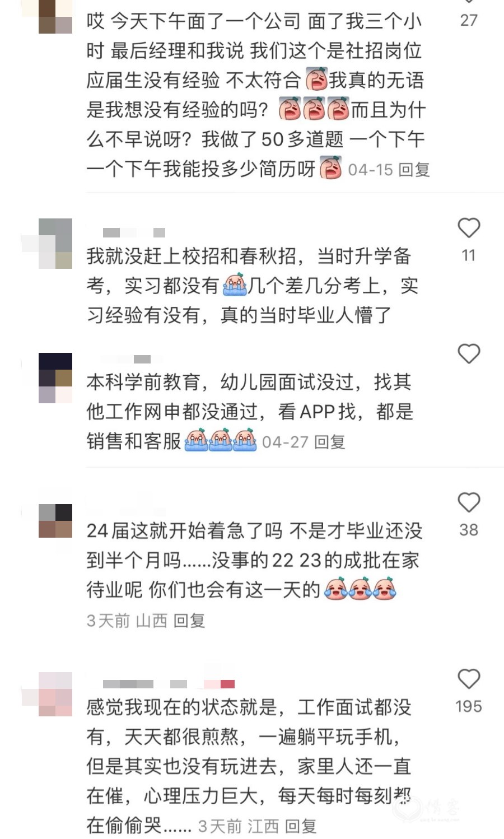Reply to the Jiangxi user's comment
Screen dimensions: 504x839
pyautogui.click(x=301, y=826)
